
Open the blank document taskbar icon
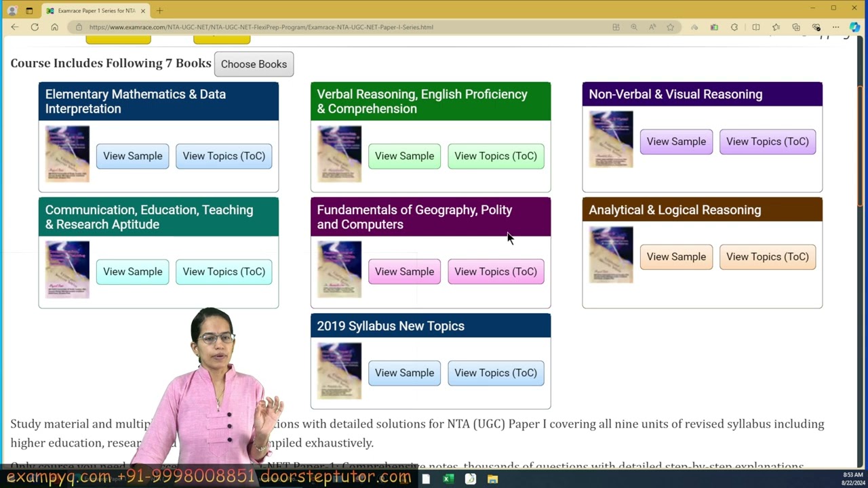point(426,479)
